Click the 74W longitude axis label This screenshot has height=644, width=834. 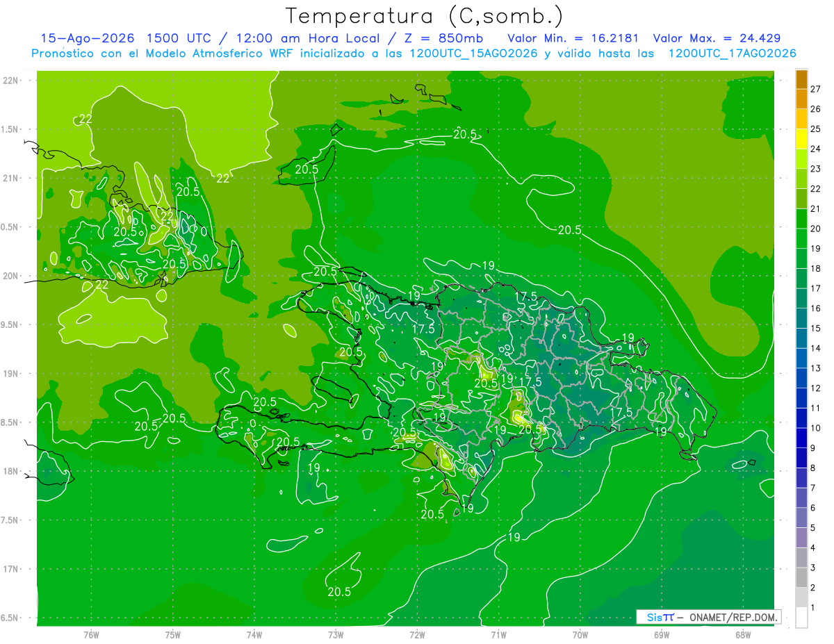tap(254, 635)
